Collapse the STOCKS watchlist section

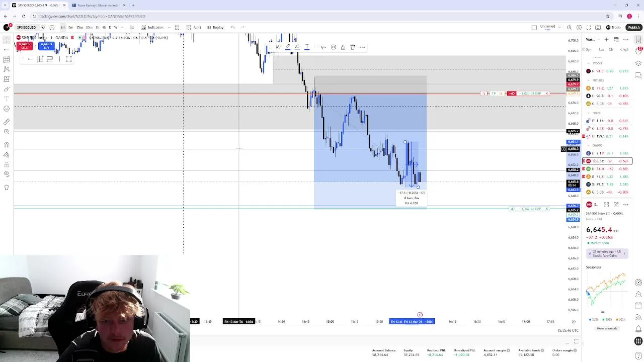(x=588, y=63)
